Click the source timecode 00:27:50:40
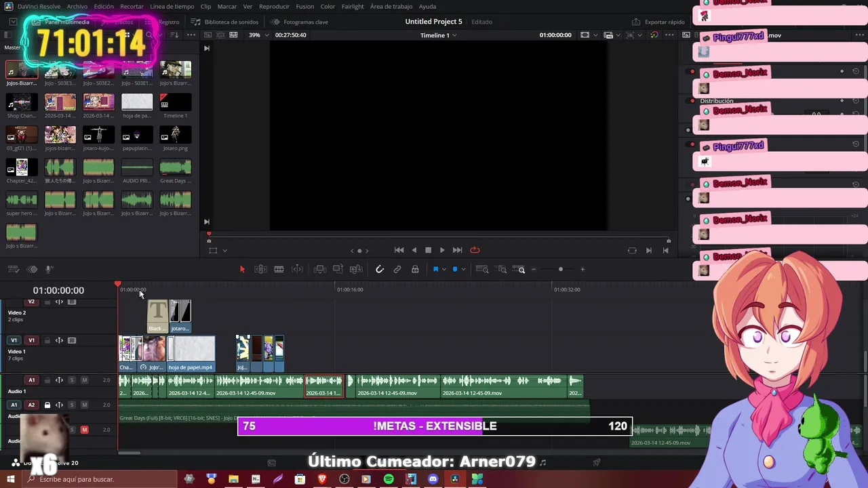Viewport: 868px width, 488px height. [x=290, y=35]
